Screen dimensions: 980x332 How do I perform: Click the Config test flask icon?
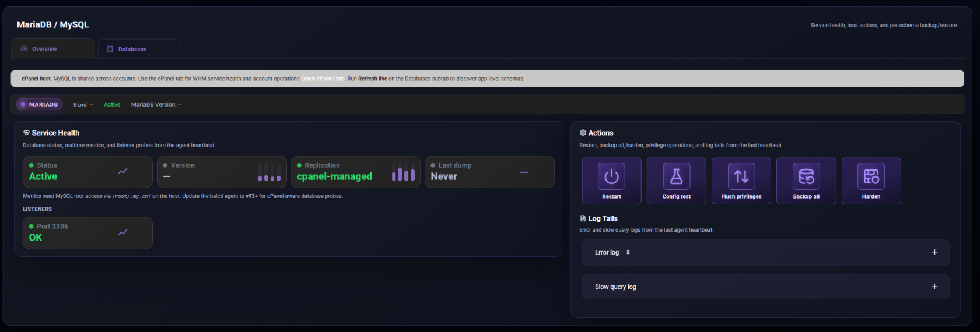click(x=676, y=176)
